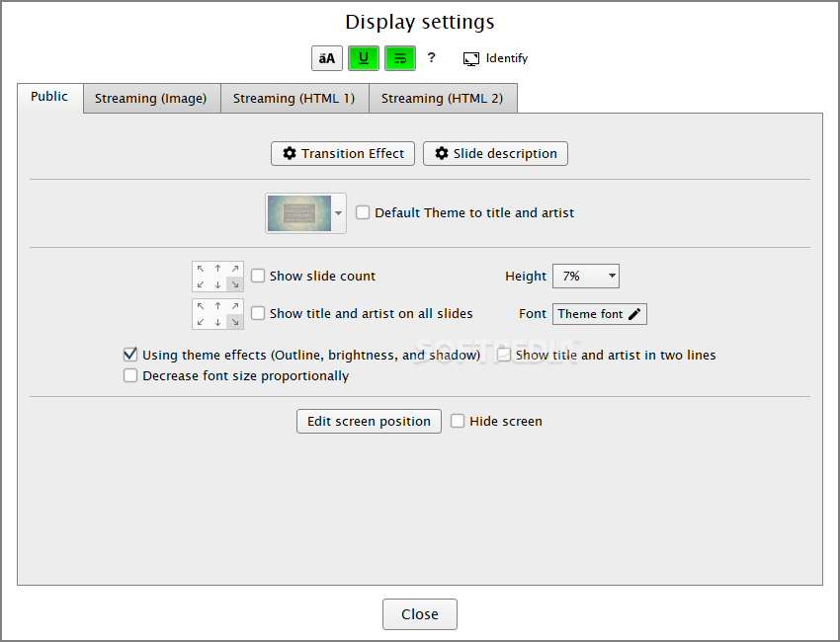Switch to the Streaming (HTML 1) tab
This screenshot has height=642, width=840.
294,99
